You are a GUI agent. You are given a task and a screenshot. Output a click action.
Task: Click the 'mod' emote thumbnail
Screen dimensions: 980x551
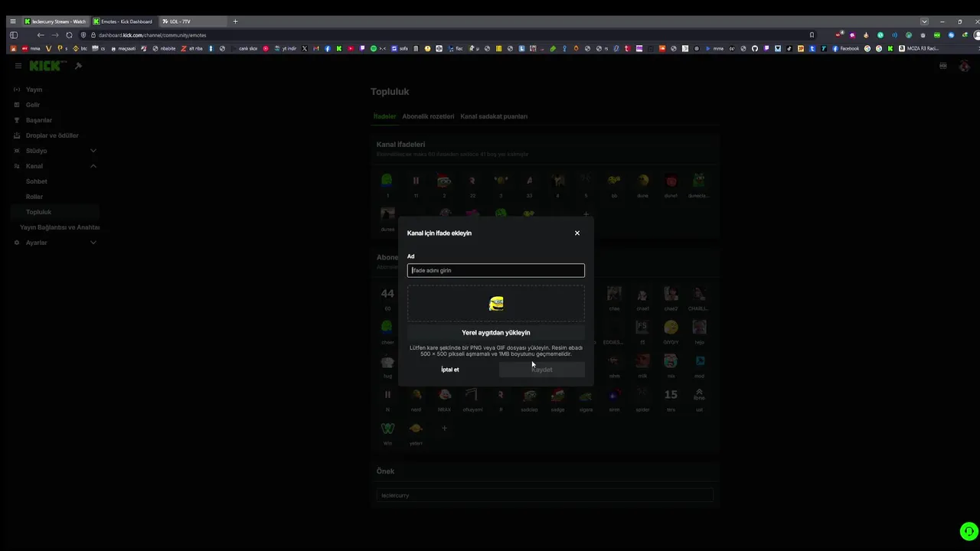[699, 361]
